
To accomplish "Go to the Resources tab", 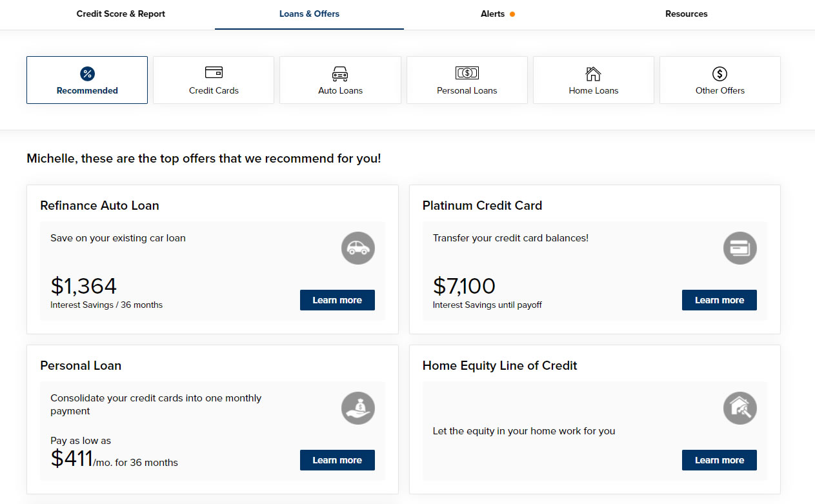I will (x=686, y=14).
